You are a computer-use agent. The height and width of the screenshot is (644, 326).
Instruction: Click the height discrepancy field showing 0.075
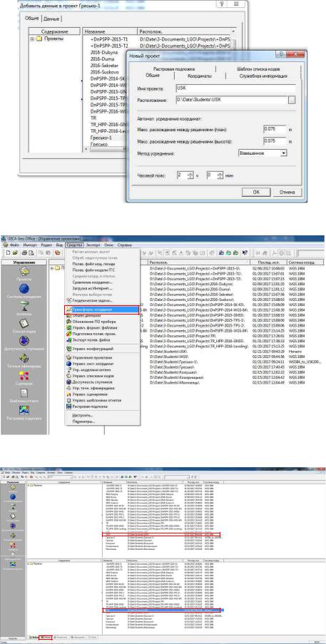coord(274,140)
